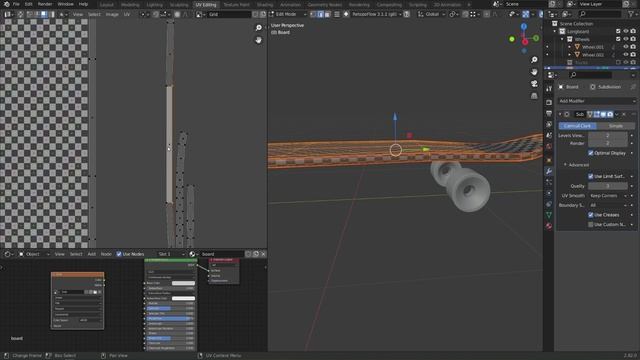Image resolution: width=640 pixels, height=360 pixels.
Task: Hide Wheel.002 with its eye icon
Action: tap(626, 55)
